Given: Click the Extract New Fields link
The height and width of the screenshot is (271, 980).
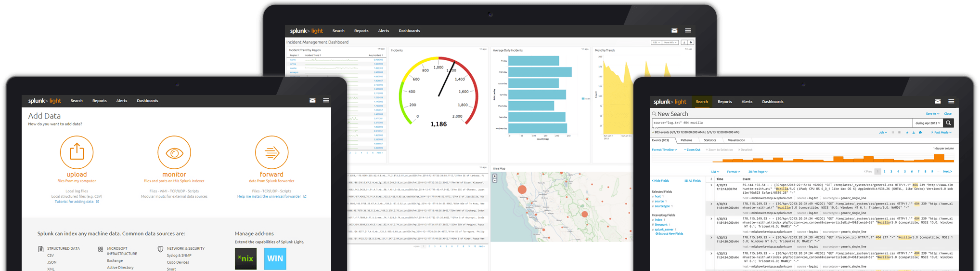Looking at the screenshot, I should (670, 234).
